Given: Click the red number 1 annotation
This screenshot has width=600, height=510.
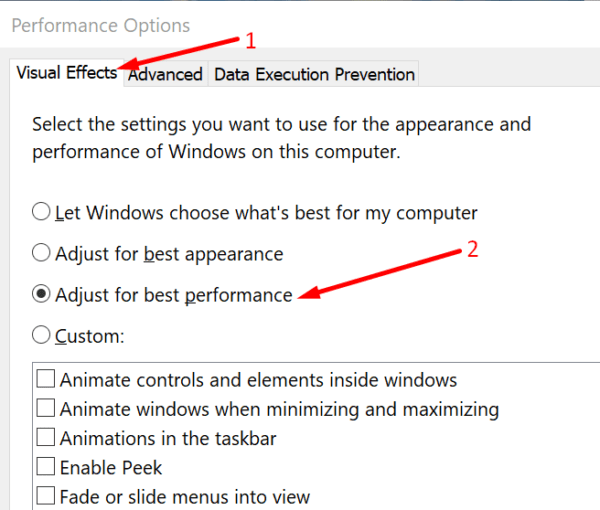Looking at the screenshot, I should click(251, 41).
